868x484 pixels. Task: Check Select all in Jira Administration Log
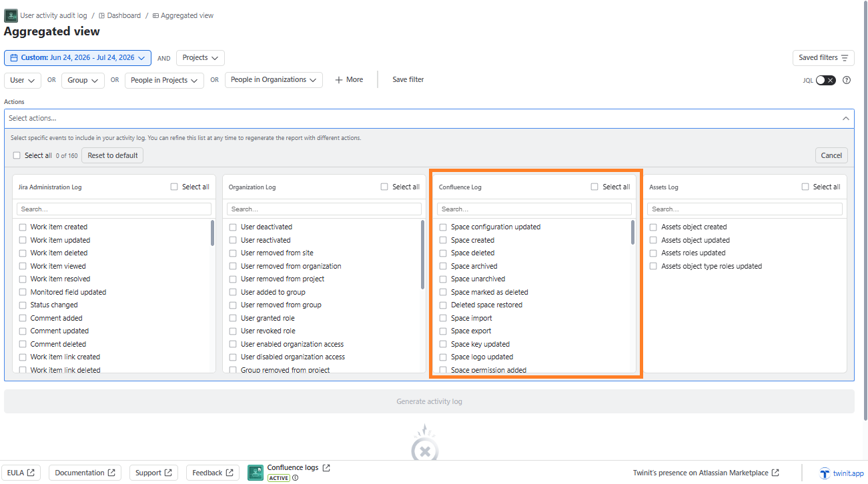click(x=174, y=187)
